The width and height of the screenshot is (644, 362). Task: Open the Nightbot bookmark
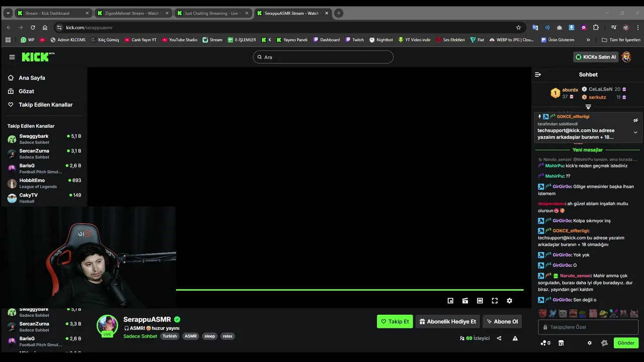381,40
